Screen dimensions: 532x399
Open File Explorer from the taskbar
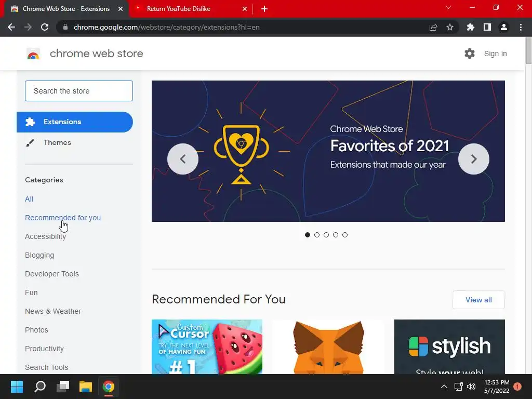point(86,387)
